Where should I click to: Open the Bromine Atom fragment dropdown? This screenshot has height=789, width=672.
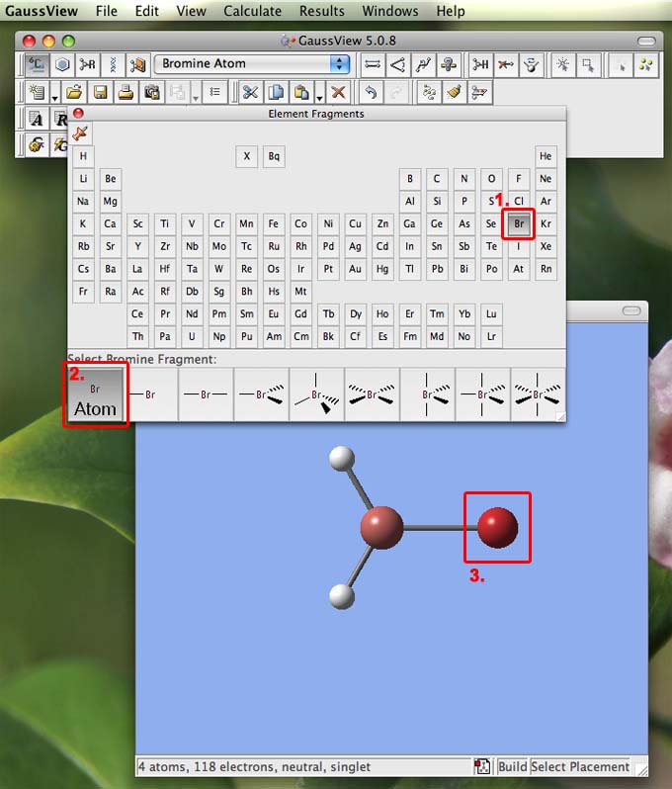(340, 64)
